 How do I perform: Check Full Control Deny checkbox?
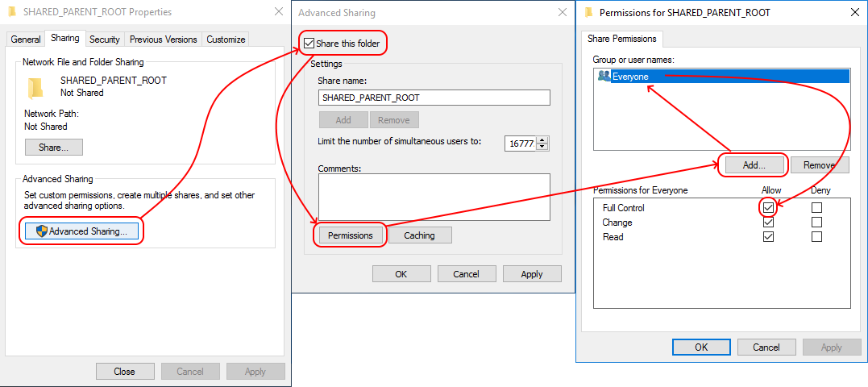coord(816,208)
